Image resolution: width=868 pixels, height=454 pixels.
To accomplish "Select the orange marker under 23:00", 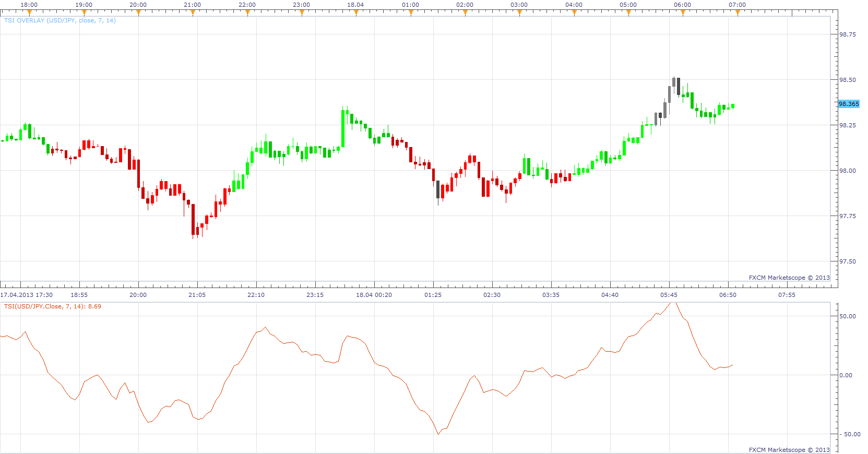I will (302, 13).
